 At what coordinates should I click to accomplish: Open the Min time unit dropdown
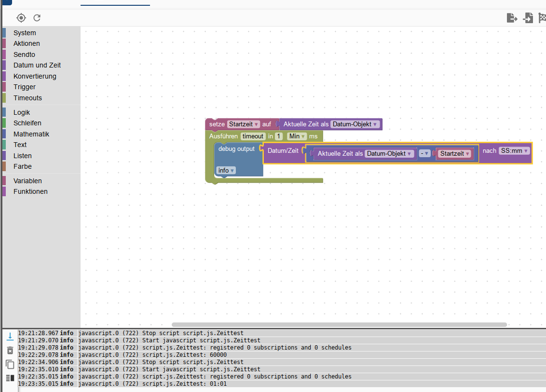click(297, 136)
